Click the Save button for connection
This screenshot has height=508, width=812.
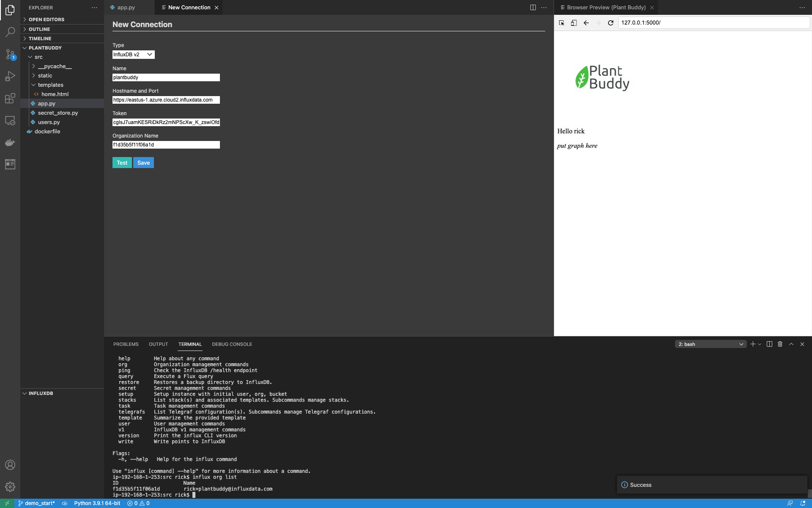point(144,162)
